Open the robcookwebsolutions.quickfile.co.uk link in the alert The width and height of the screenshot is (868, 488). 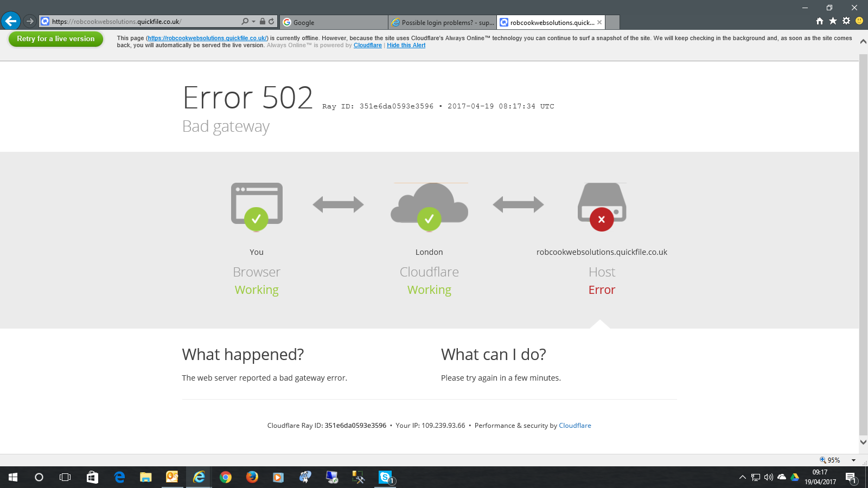(x=207, y=38)
